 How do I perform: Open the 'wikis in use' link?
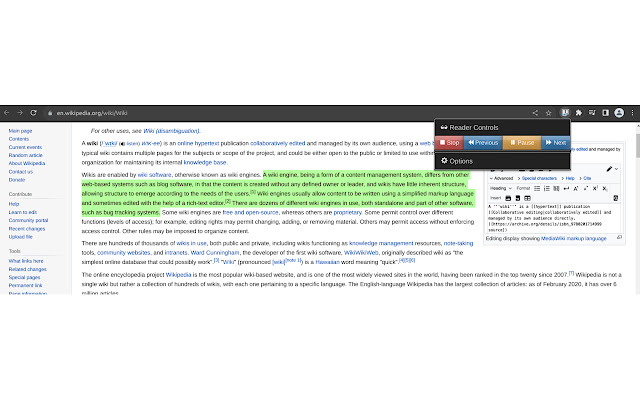[x=191, y=243]
